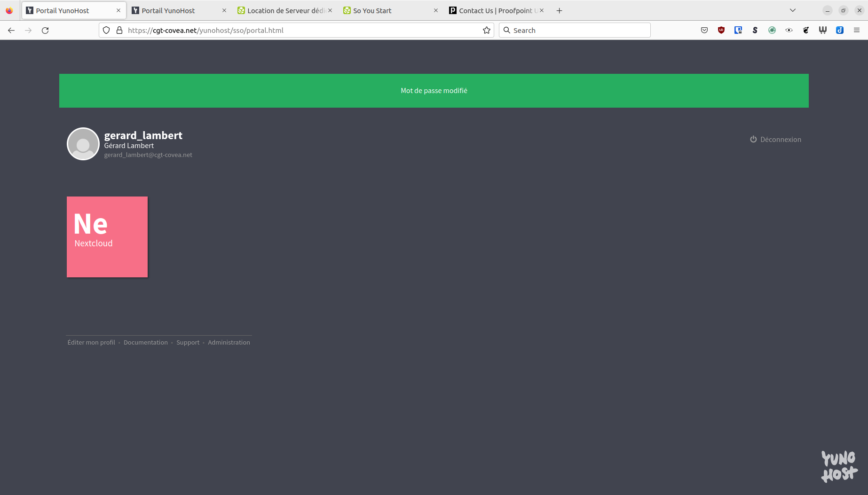Close the Location de Serveur tab
The height and width of the screenshot is (495, 868).
pyautogui.click(x=330, y=10)
